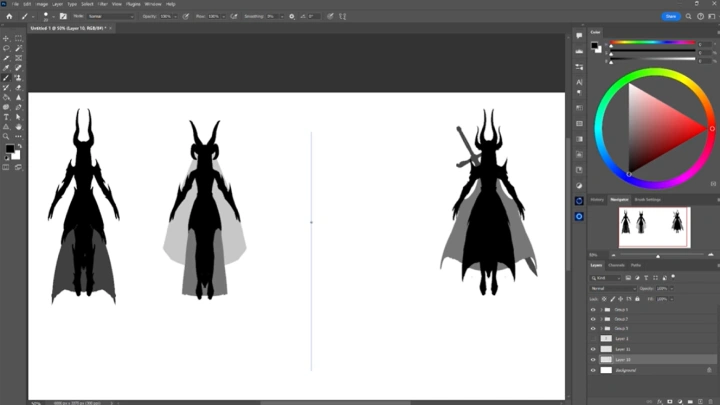Click the delete layer trash icon
This screenshot has width=720, height=405.
[710, 401]
